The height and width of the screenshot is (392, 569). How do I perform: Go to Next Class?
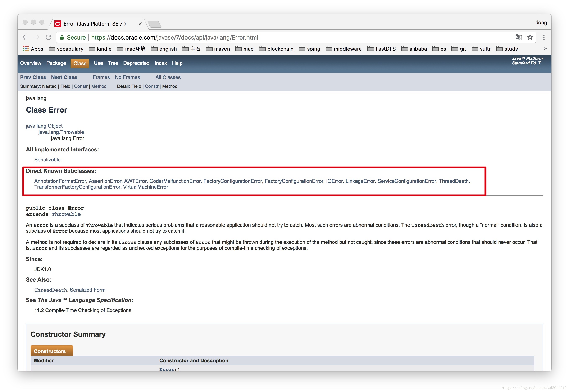pos(64,77)
